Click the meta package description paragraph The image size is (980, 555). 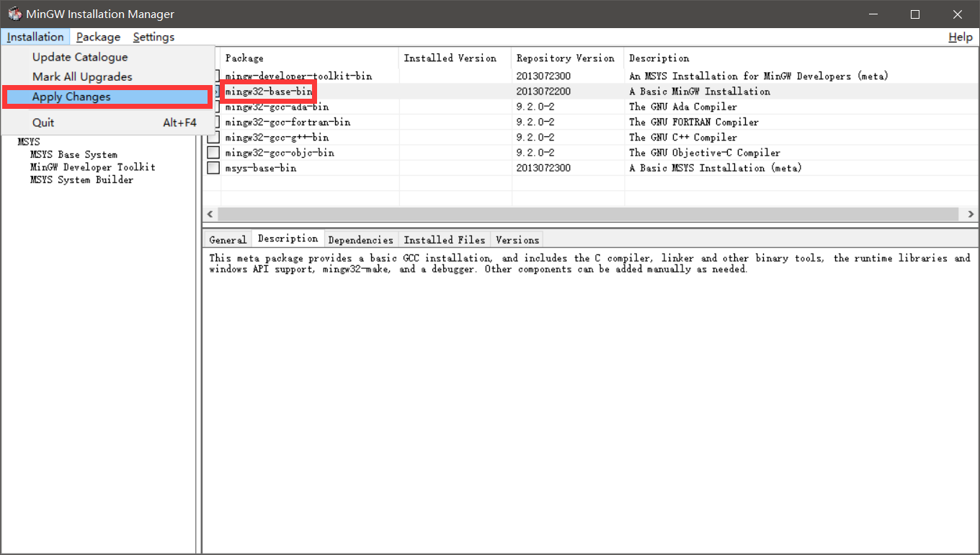coord(589,264)
